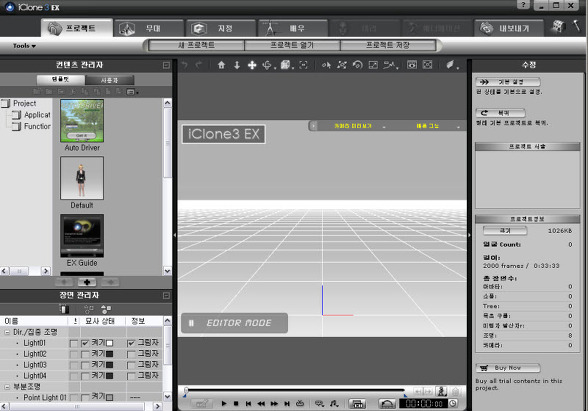Step forward with fast-forward button
Image resolution: width=588 pixels, height=411 pixels.
(x=274, y=404)
